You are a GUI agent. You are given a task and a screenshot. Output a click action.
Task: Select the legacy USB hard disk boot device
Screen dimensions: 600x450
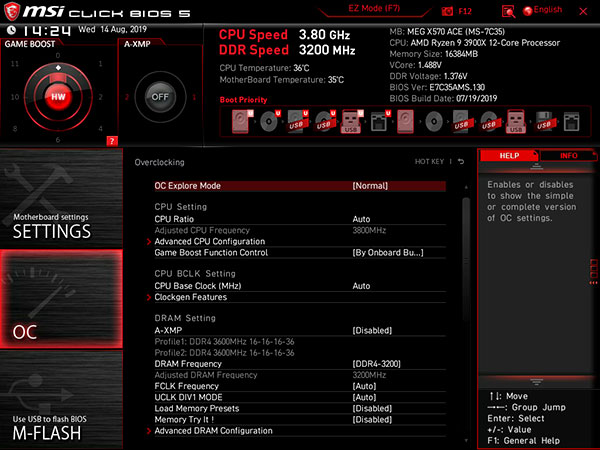(x=461, y=121)
